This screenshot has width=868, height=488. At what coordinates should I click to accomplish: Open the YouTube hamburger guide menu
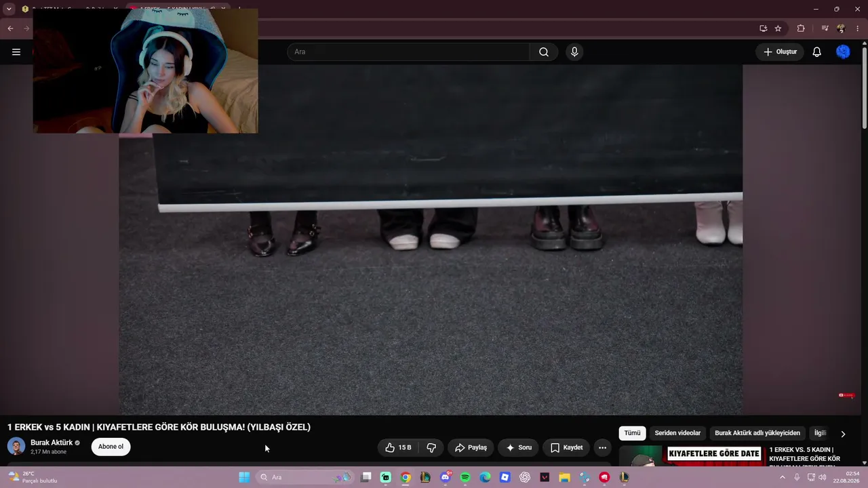tap(16, 52)
